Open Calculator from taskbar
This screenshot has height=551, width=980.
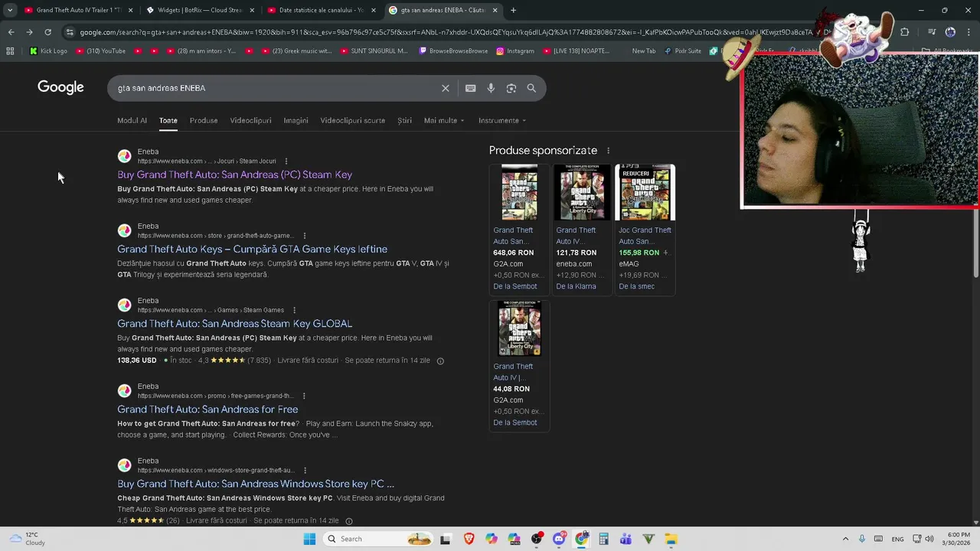click(603, 539)
